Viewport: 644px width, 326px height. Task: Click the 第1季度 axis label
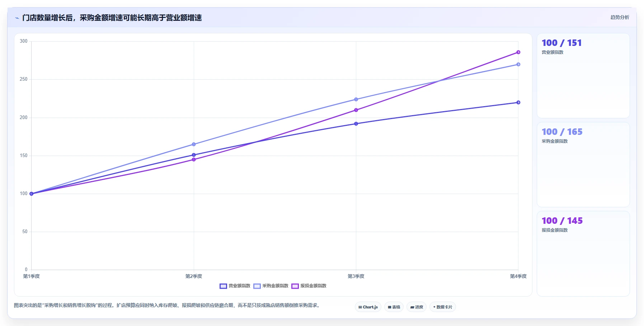coord(32,277)
